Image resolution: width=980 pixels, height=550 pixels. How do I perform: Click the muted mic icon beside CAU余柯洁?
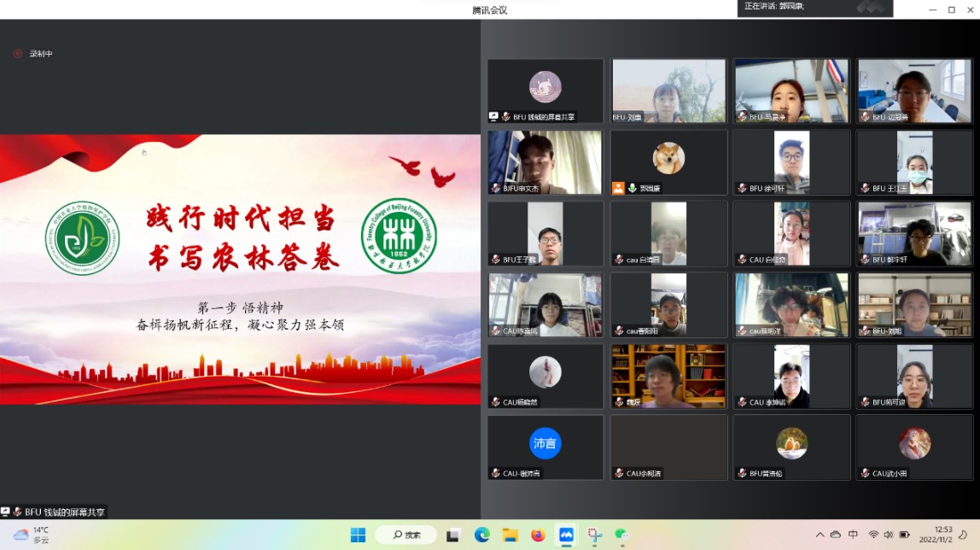[619, 473]
